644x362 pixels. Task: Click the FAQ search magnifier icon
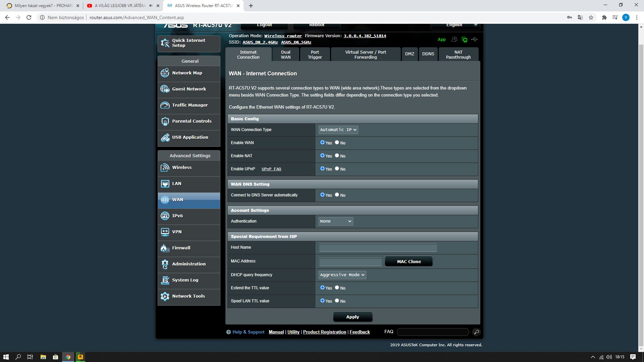tap(476, 332)
